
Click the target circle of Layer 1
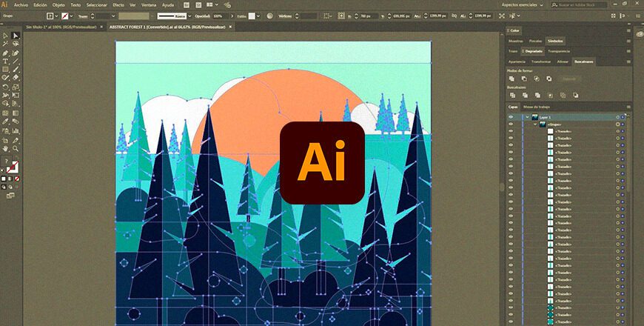(x=617, y=117)
